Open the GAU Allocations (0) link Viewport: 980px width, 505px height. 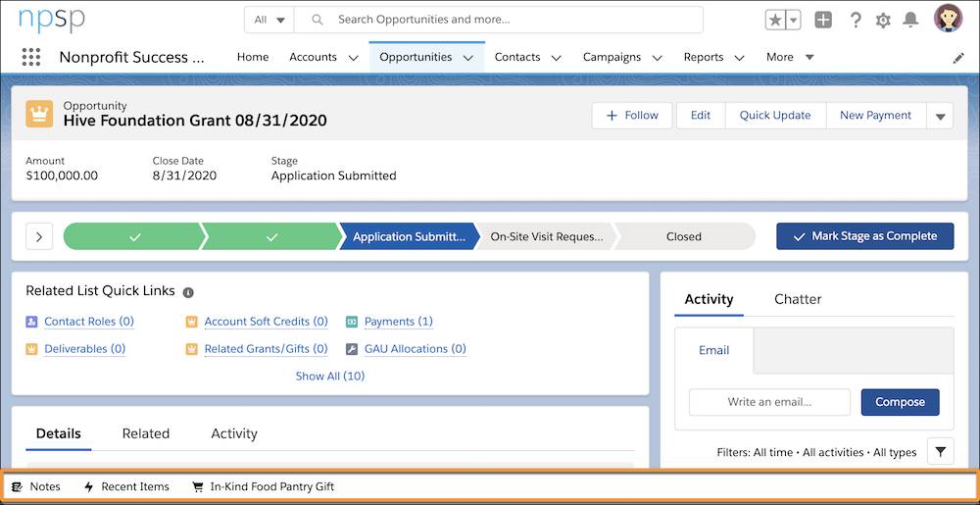point(416,349)
